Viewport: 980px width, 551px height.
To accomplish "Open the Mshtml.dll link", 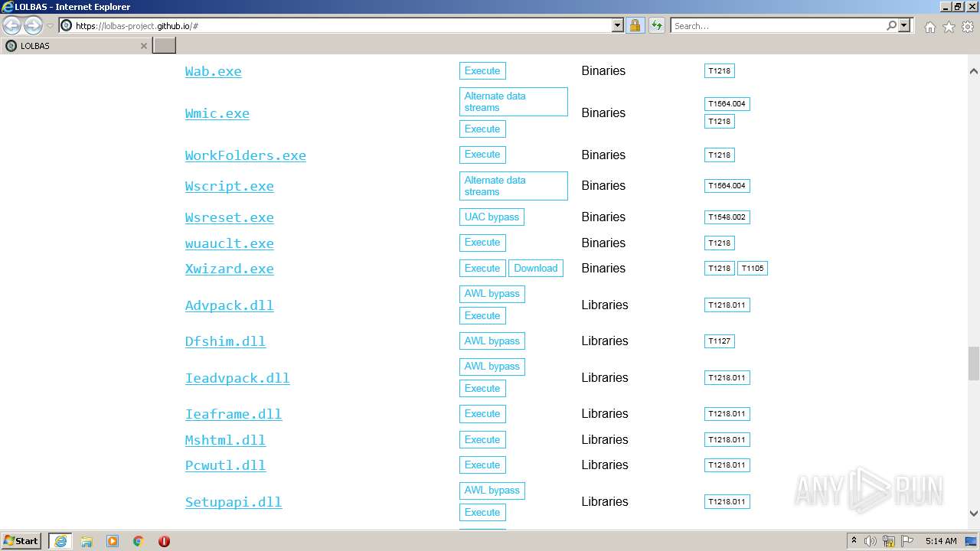I will [225, 440].
